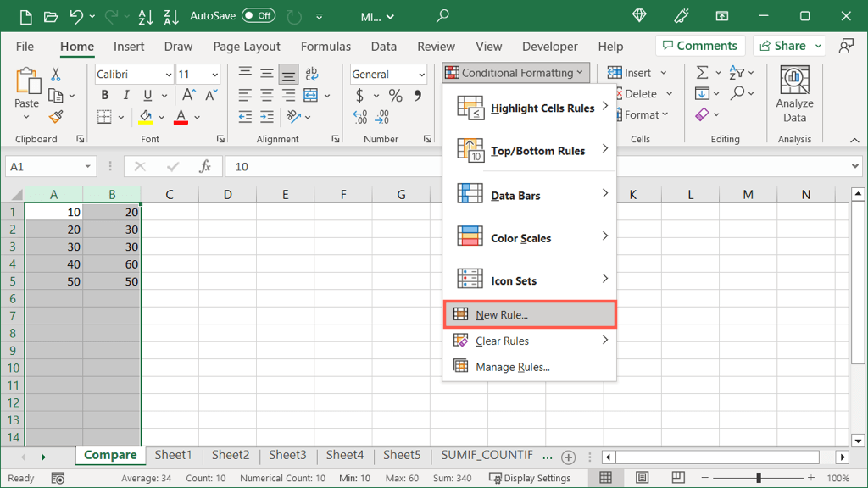
Task: Click the Comments button
Action: [699, 46]
